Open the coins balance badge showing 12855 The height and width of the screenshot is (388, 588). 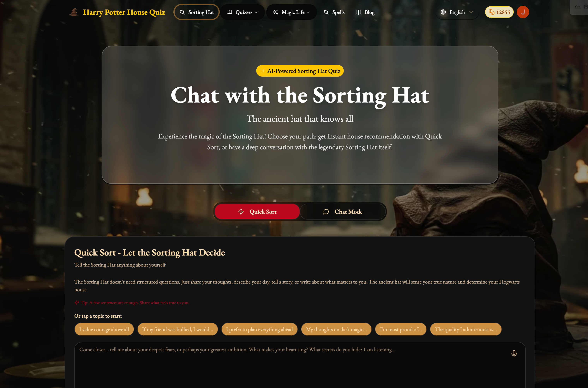(x=499, y=12)
